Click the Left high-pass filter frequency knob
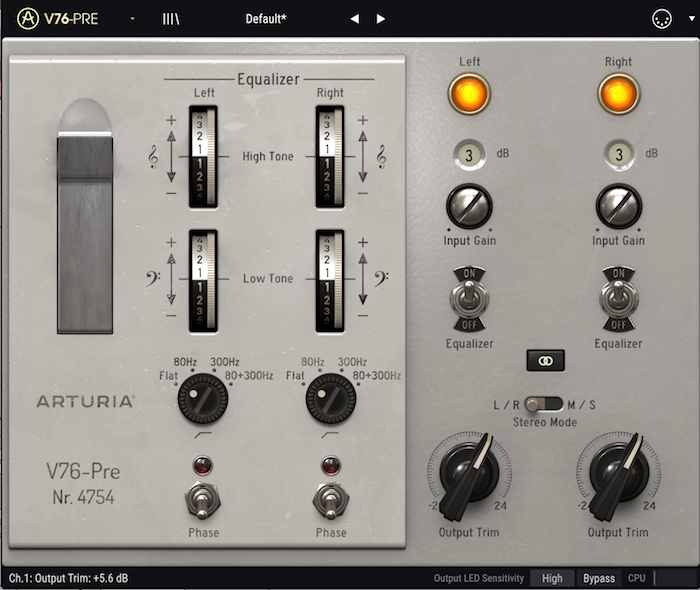The image size is (700, 590). [x=203, y=399]
